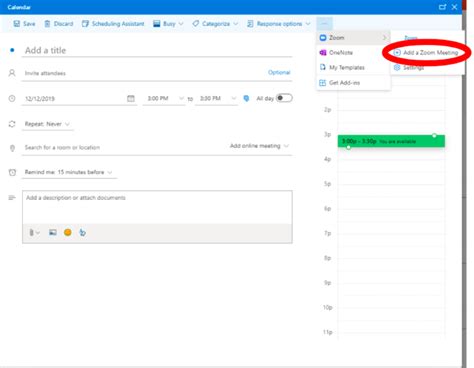Open Zoom Settings in the submenu
This screenshot has width=474, height=368.
[x=427, y=68]
